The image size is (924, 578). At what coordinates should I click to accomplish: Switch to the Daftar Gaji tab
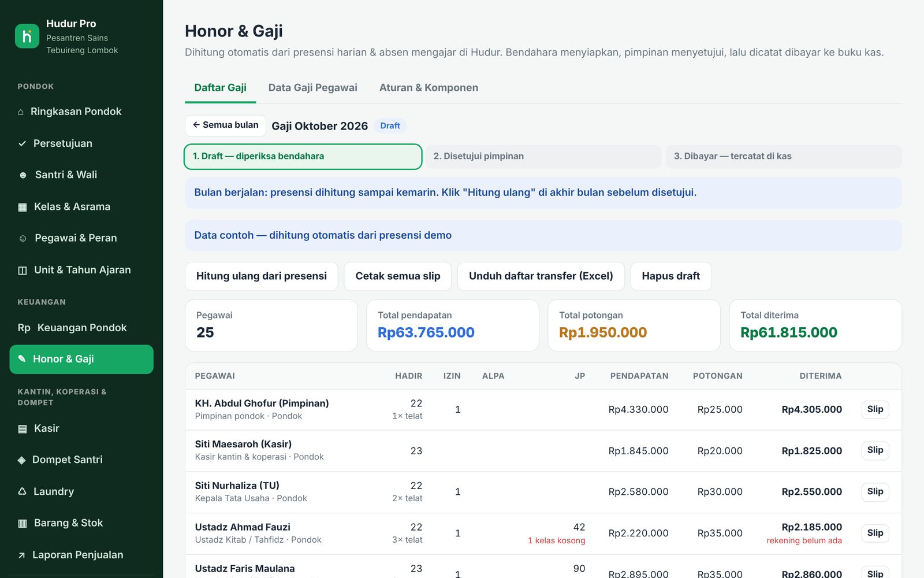click(x=220, y=88)
